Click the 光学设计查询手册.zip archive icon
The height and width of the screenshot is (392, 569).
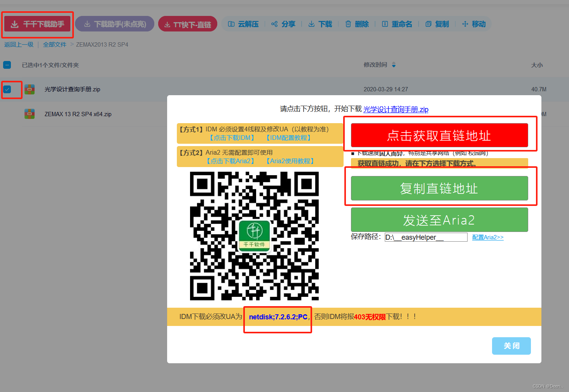coord(30,89)
